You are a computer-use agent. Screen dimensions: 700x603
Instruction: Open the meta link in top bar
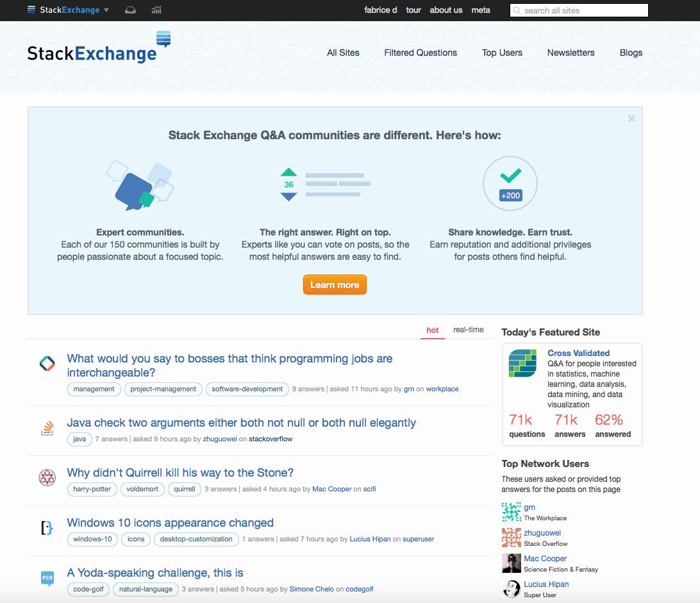point(481,10)
